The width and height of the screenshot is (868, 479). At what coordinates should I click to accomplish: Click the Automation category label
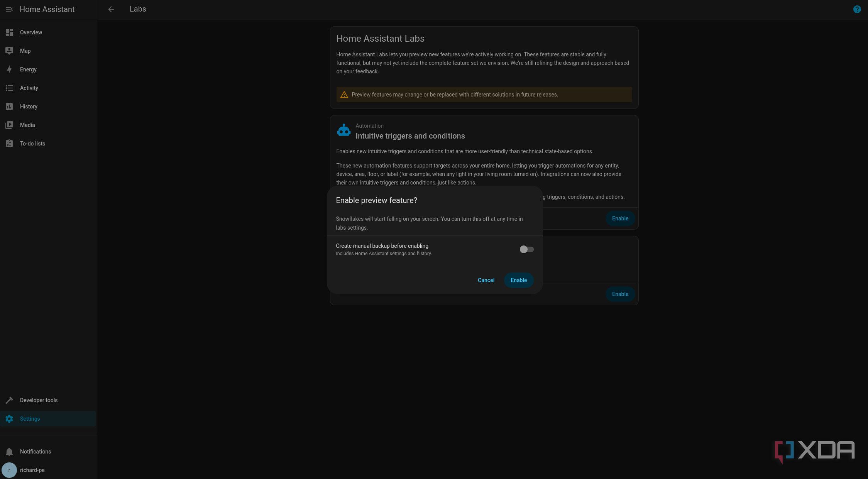point(369,126)
